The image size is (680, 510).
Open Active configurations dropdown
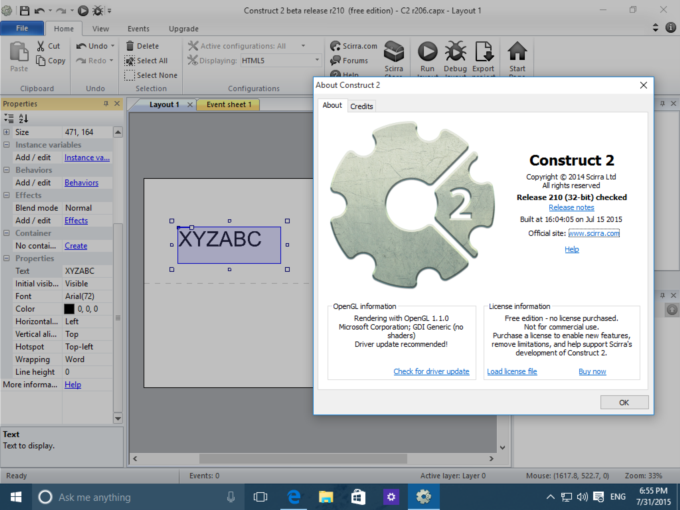(303, 46)
